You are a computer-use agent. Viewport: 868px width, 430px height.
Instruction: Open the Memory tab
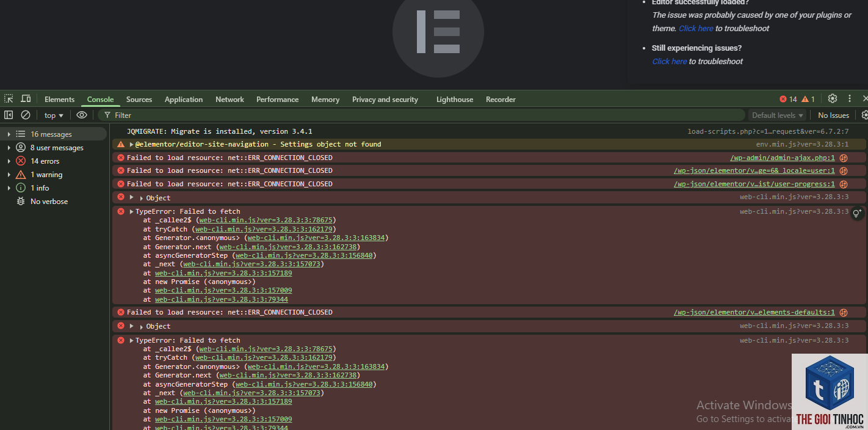(x=325, y=99)
